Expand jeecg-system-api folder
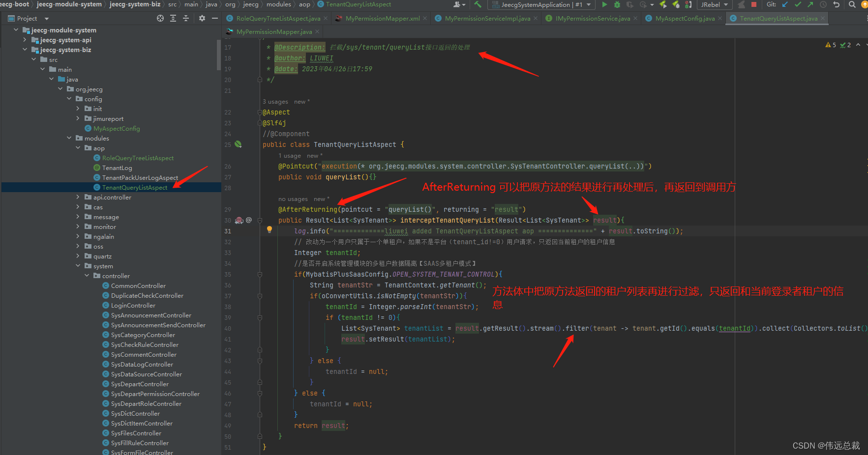The image size is (868, 455). (25, 40)
